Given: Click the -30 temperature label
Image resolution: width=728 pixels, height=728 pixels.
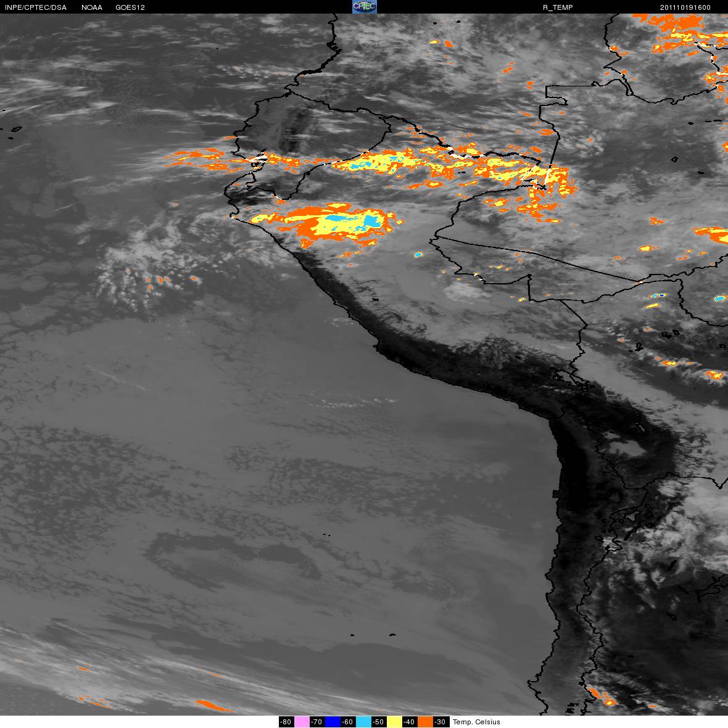Looking at the screenshot, I should click(441, 722).
